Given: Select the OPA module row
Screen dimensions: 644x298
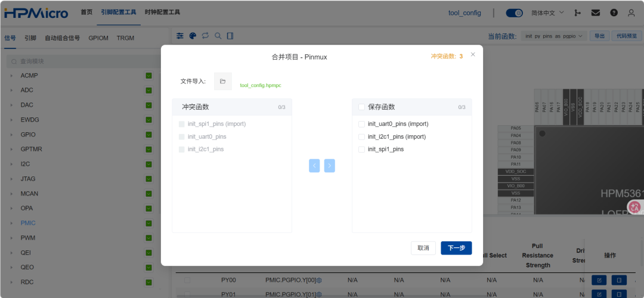Looking at the screenshot, I should point(80,209).
